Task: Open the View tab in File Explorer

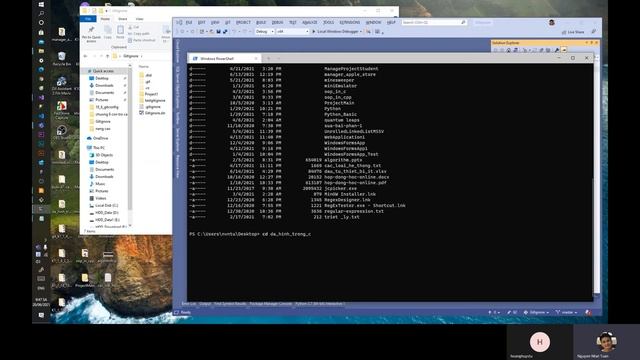Action: coord(139,19)
